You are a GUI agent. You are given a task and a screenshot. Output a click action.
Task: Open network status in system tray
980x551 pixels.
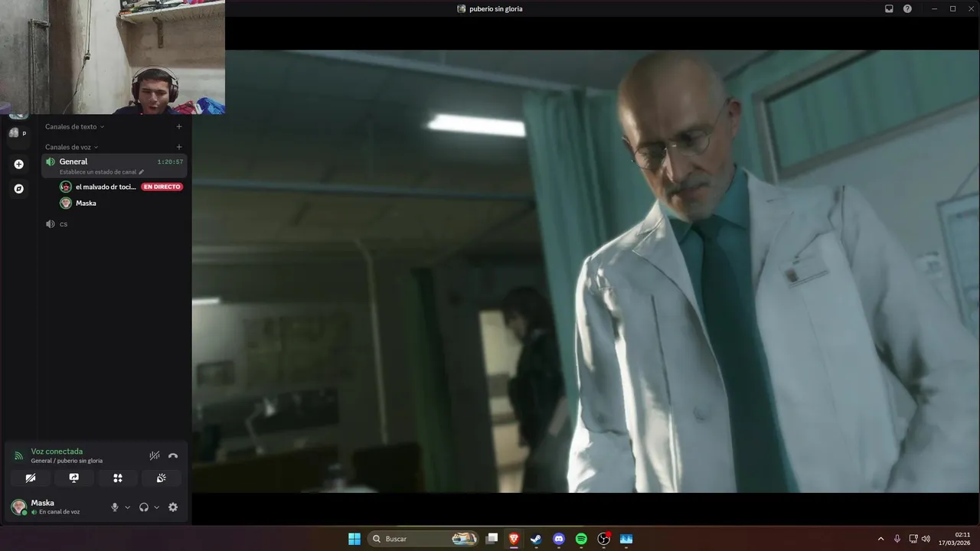913,539
